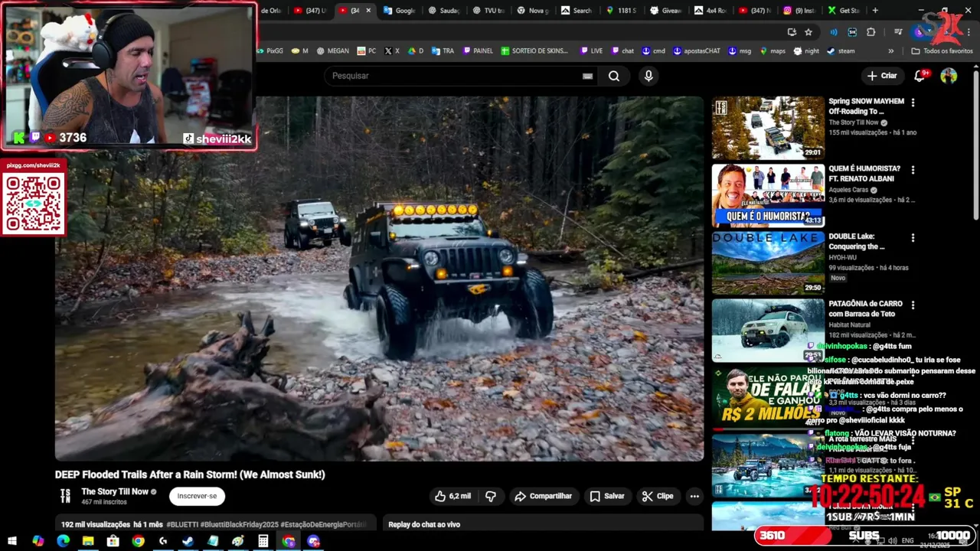Open Microsoft Store from the taskbar
Screen dimensions: 980x551
tap(113, 541)
